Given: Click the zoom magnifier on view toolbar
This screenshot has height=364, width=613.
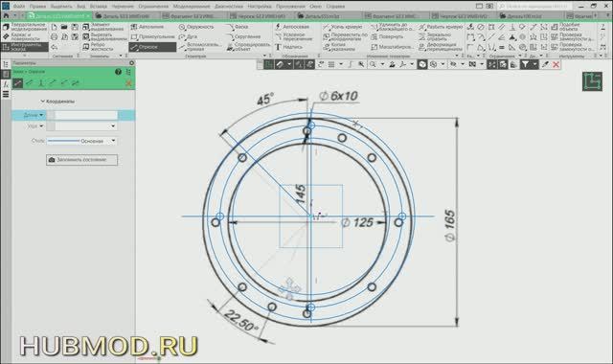Looking at the screenshot, I should pos(373,64).
